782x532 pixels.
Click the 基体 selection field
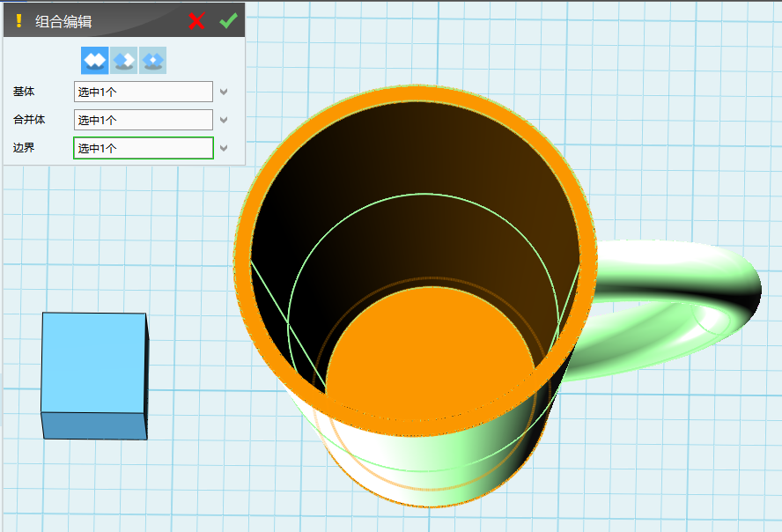144,92
